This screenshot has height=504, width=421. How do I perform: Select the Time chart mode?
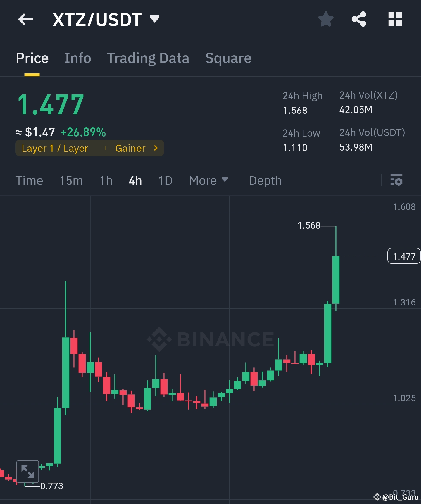click(29, 181)
